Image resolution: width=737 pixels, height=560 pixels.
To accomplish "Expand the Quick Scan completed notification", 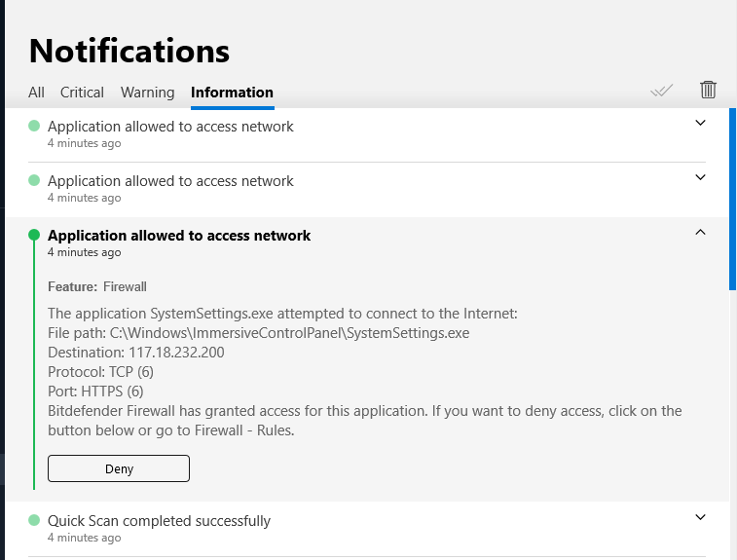I will point(700,517).
